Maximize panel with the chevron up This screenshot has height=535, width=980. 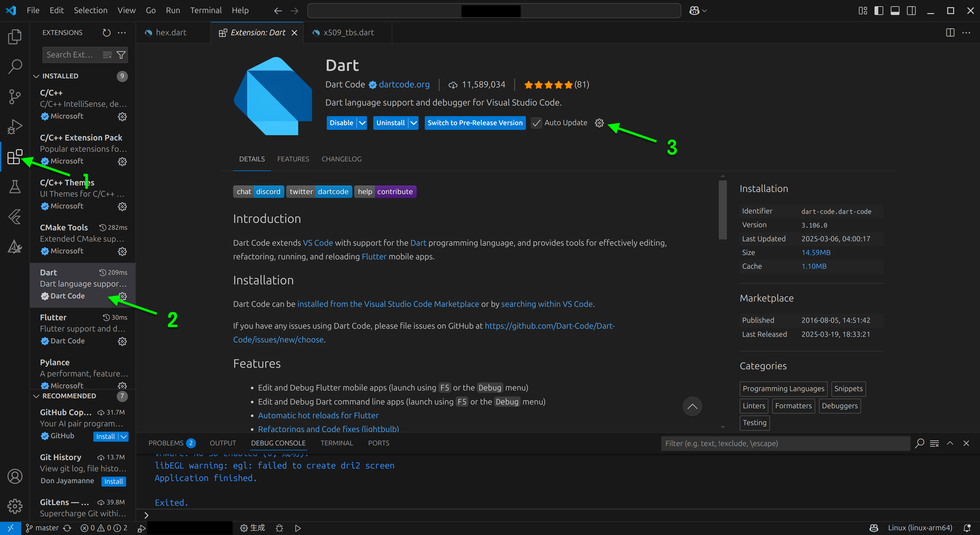pos(950,443)
